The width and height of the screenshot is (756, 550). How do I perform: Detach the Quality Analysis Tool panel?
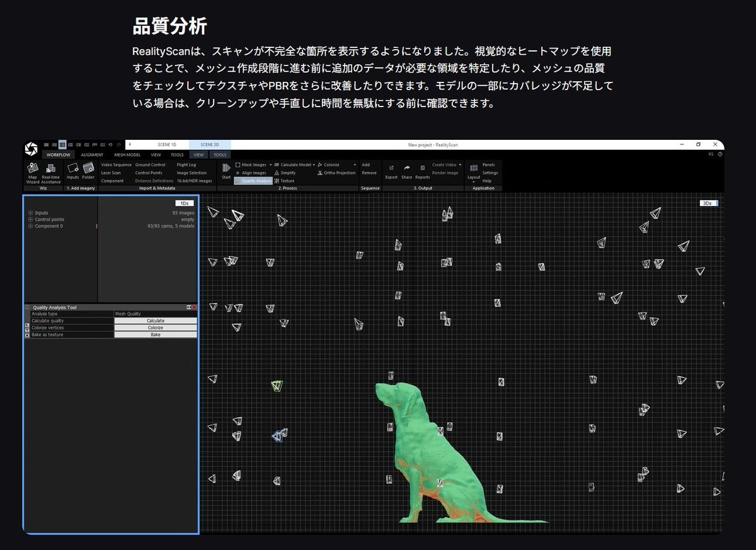click(189, 307)
